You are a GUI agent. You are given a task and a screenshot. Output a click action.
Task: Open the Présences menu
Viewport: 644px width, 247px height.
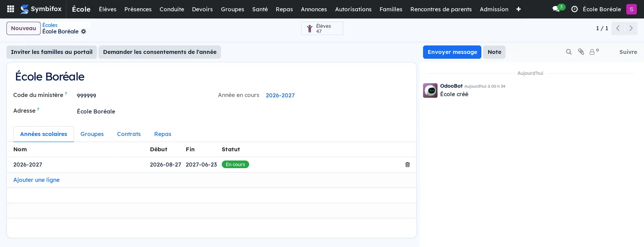coord(138,9)
